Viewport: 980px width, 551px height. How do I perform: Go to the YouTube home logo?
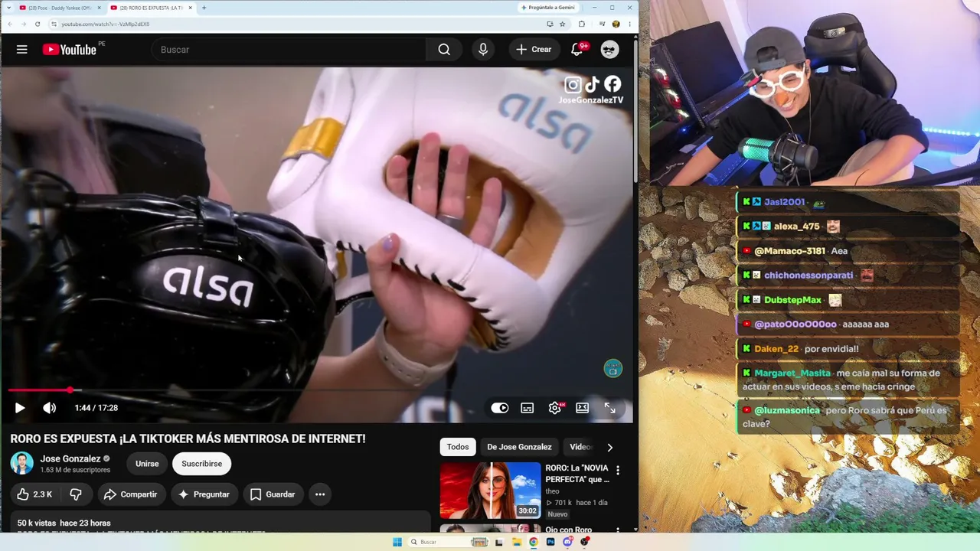tap(70, 50)
